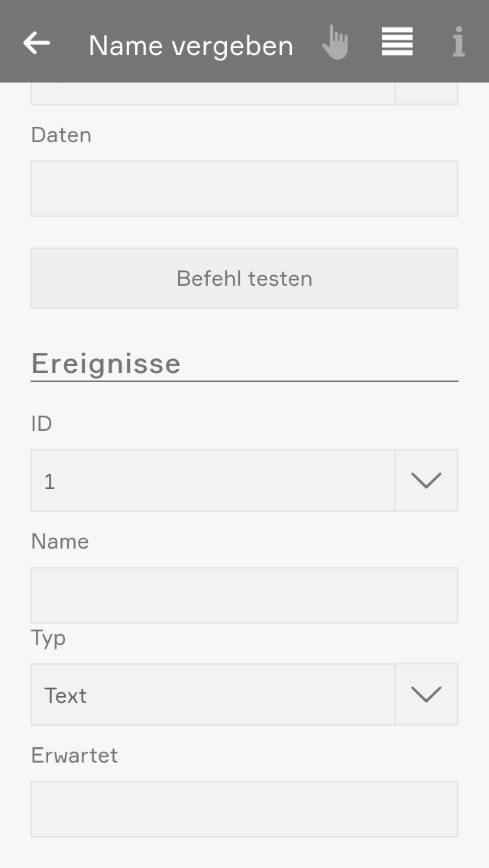Click the cut-off dropdown box above Daten

pos(426,94)
